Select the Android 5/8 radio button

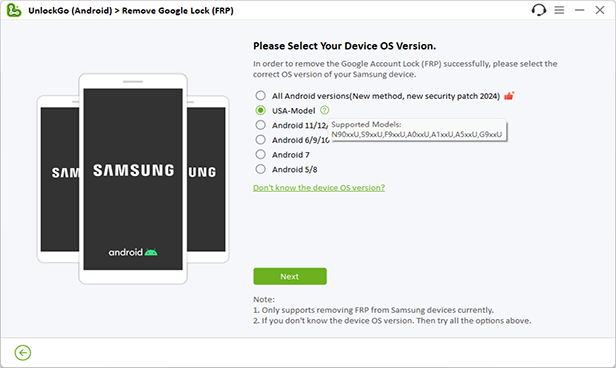pyautogui.click(x=260, y=169)
